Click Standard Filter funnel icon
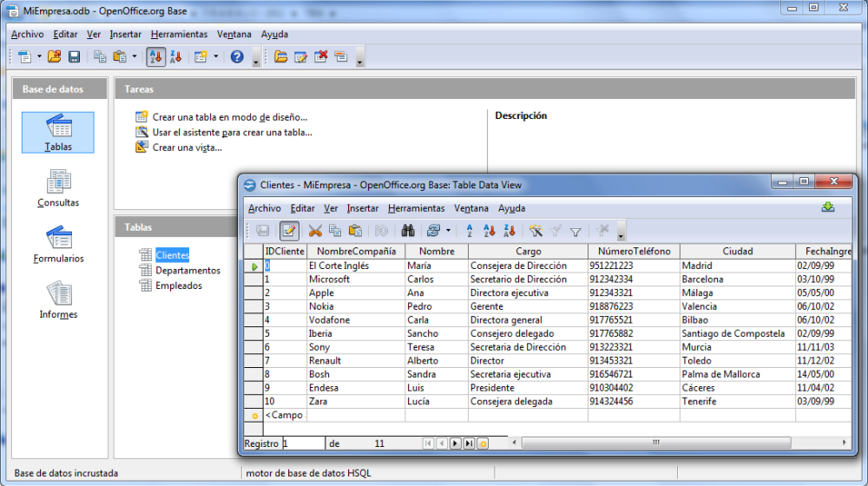 click(x=575, y=231)
